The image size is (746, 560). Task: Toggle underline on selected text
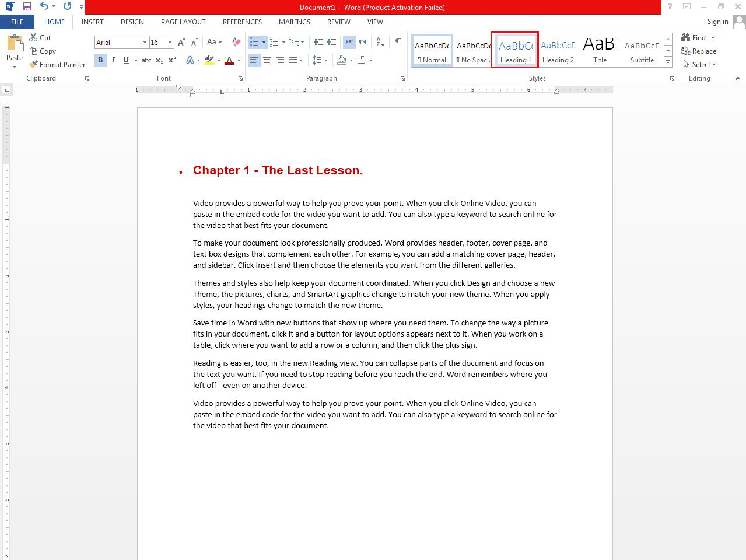coord(126,60)
